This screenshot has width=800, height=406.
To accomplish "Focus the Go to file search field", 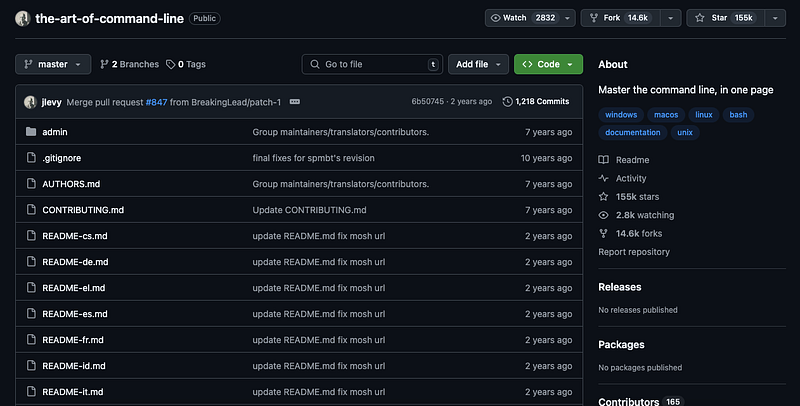I will (x=372, y=64).
